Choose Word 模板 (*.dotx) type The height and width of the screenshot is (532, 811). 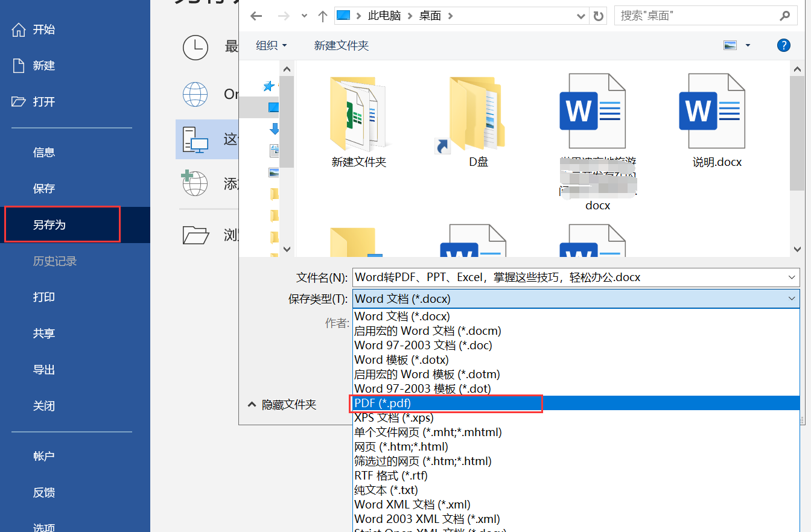(x=576, y=359)
